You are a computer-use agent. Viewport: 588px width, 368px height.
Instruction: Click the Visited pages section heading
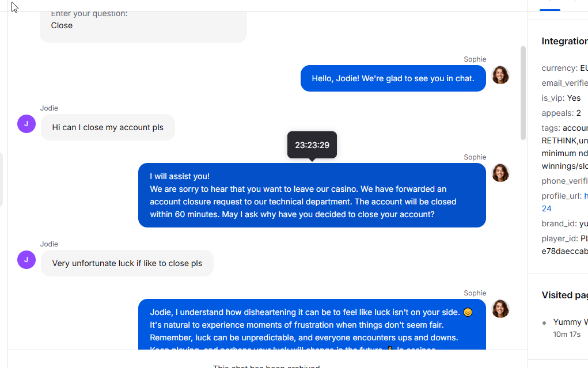click(565, 295)
